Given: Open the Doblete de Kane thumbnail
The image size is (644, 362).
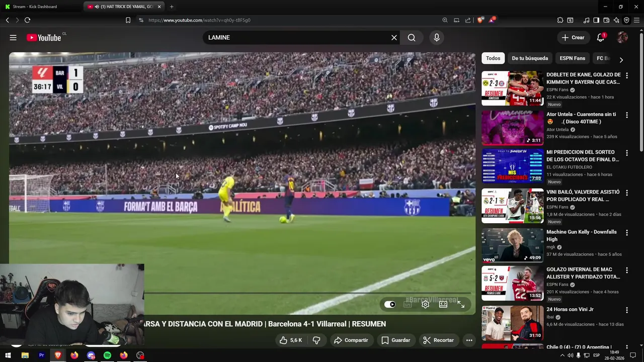Looking at the screenshot, I should point(512,88).
